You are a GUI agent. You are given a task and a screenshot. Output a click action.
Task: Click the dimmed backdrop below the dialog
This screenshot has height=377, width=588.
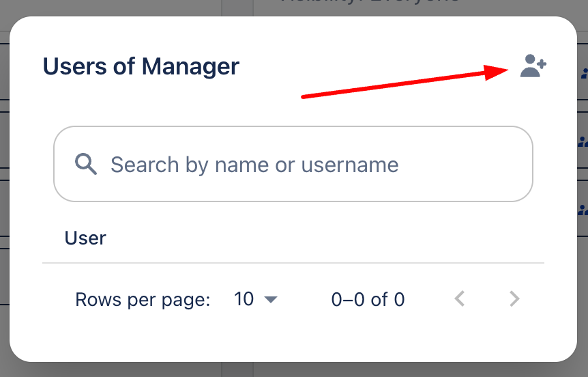click(x=293, y=370)
